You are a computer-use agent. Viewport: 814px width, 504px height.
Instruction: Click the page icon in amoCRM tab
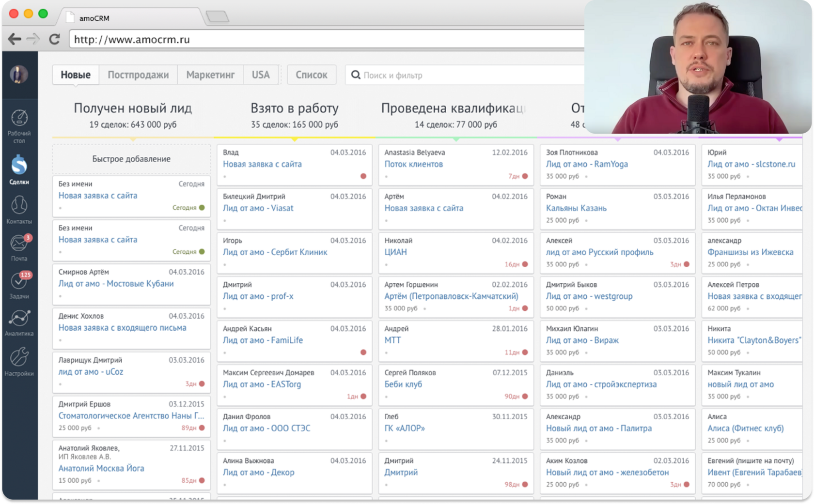click(70, 17)
